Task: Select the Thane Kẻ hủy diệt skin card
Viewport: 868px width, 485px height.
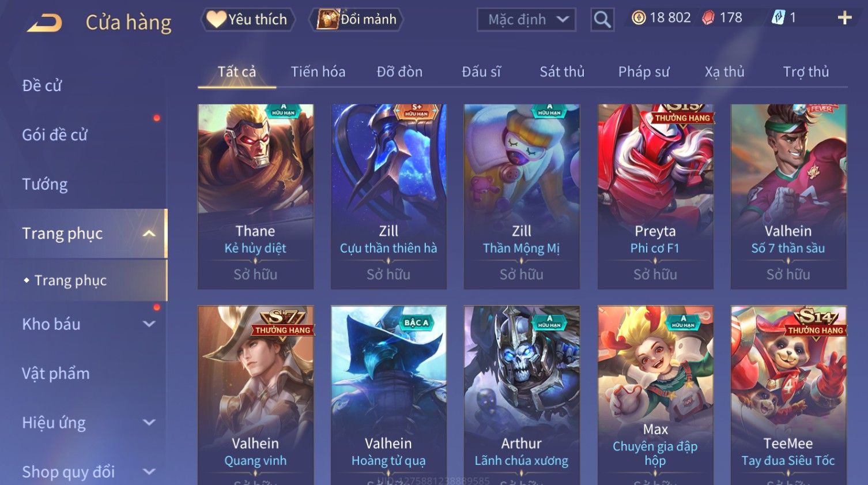Action: (255, 197)
